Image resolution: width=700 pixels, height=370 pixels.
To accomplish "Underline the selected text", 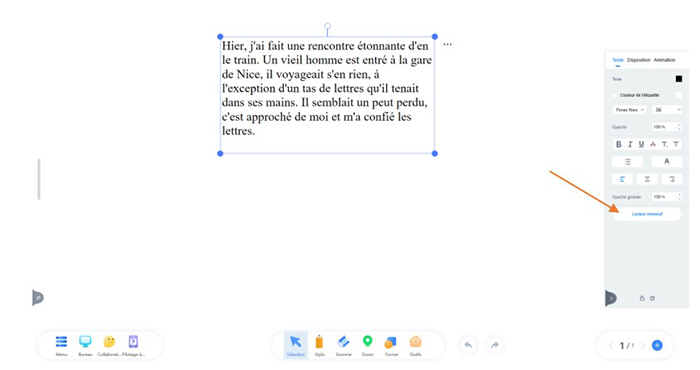I will [x=642, y=144].
